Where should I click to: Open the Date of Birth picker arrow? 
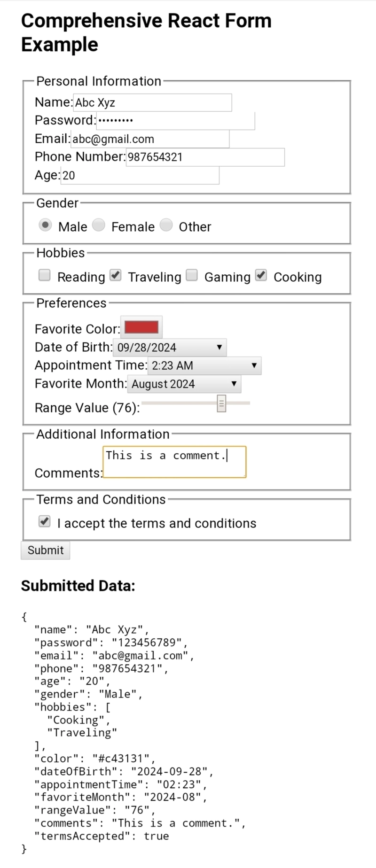[219, 348]
